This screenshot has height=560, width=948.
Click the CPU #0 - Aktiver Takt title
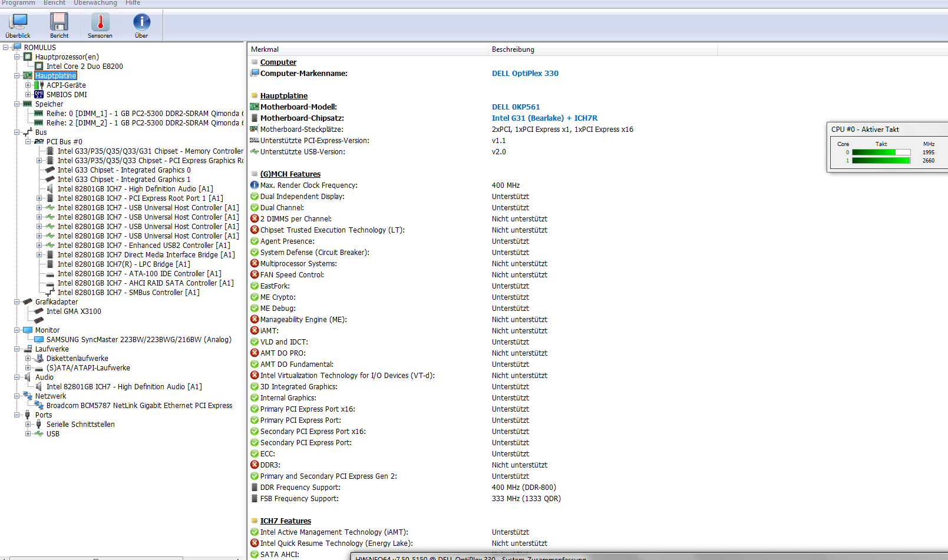865,129
